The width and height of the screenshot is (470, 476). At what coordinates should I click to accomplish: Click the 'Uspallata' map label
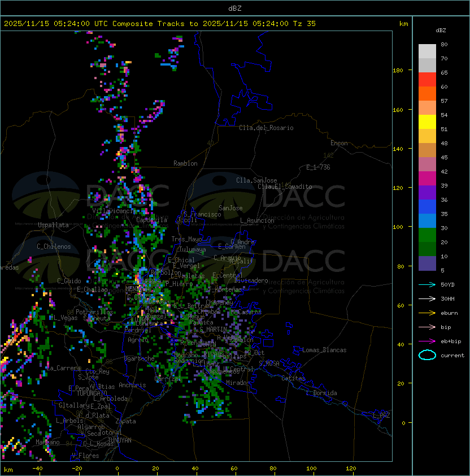[x=53, y=225]
